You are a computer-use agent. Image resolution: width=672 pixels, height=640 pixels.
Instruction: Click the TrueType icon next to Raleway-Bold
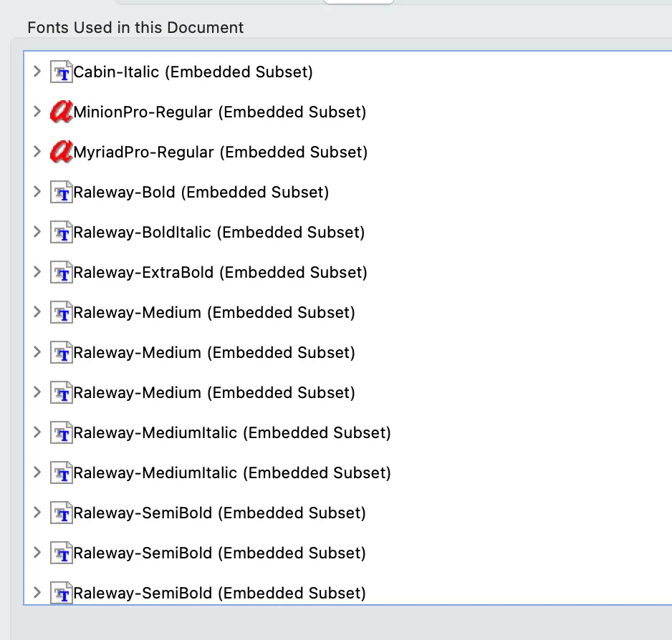click(x=62, y=192)
